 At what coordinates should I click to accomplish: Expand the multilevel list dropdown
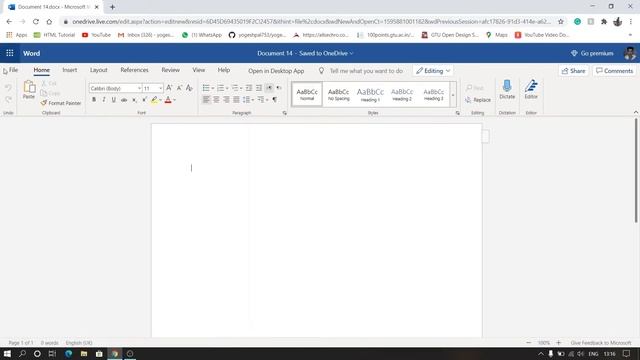point(241,88)
